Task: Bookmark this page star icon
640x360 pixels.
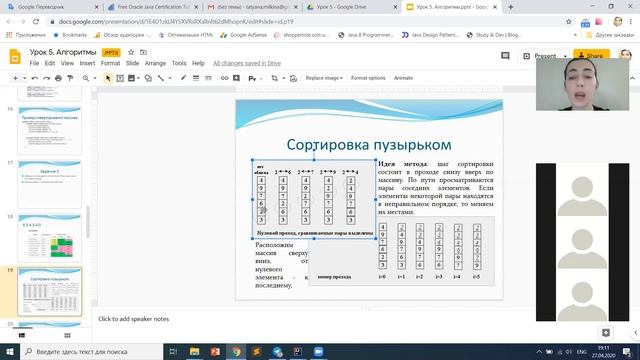Action: click(x=569, y=22)
